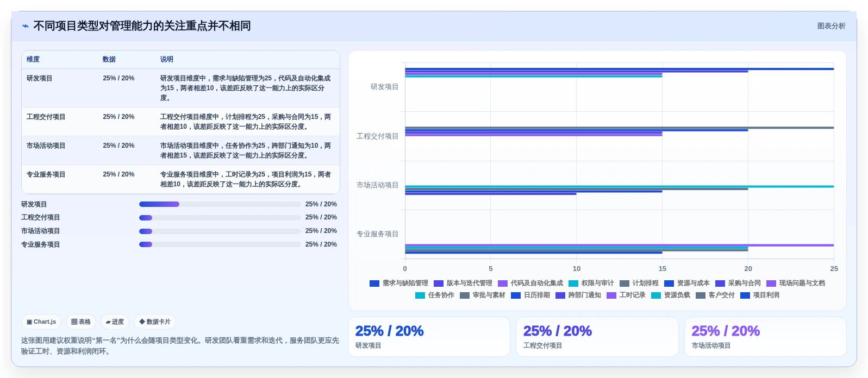Screen dimensions: 868x378
Task: Select the 进度 tag chip
Action: 115,322
